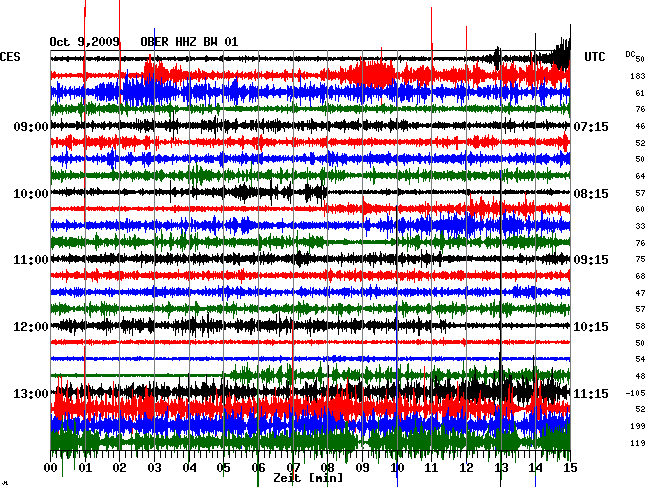Click minute tick label "06" on time axis

point(258,468)
